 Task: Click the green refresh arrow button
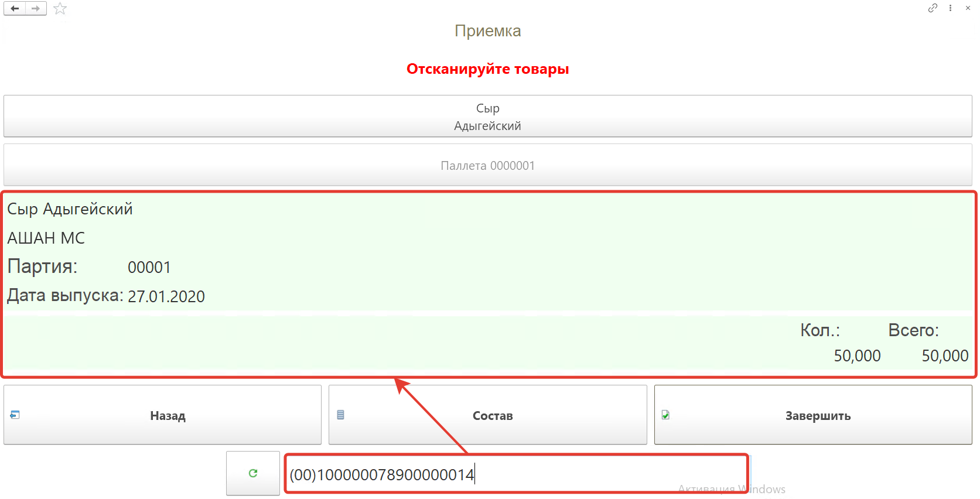pos(253,473)
